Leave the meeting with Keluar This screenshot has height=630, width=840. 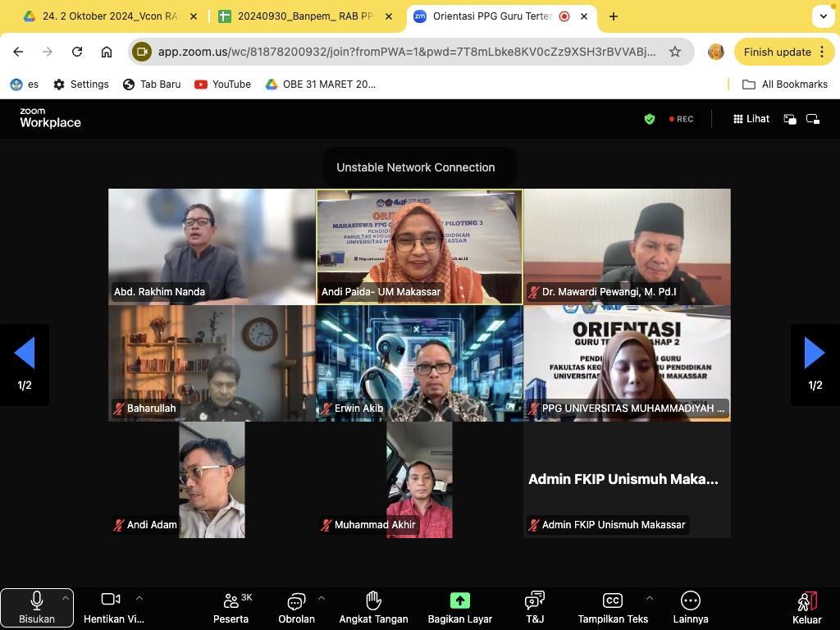point(807,608)
